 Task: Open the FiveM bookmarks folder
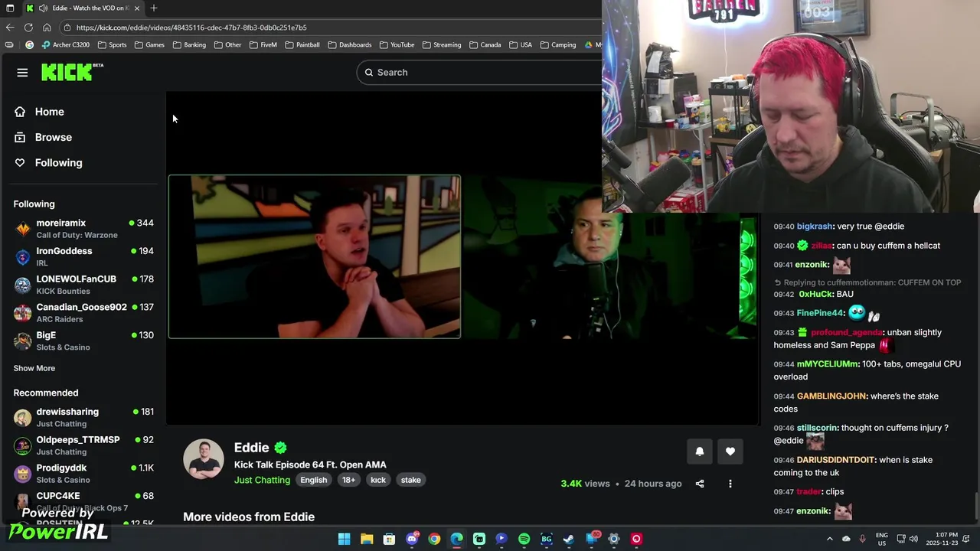263,44
